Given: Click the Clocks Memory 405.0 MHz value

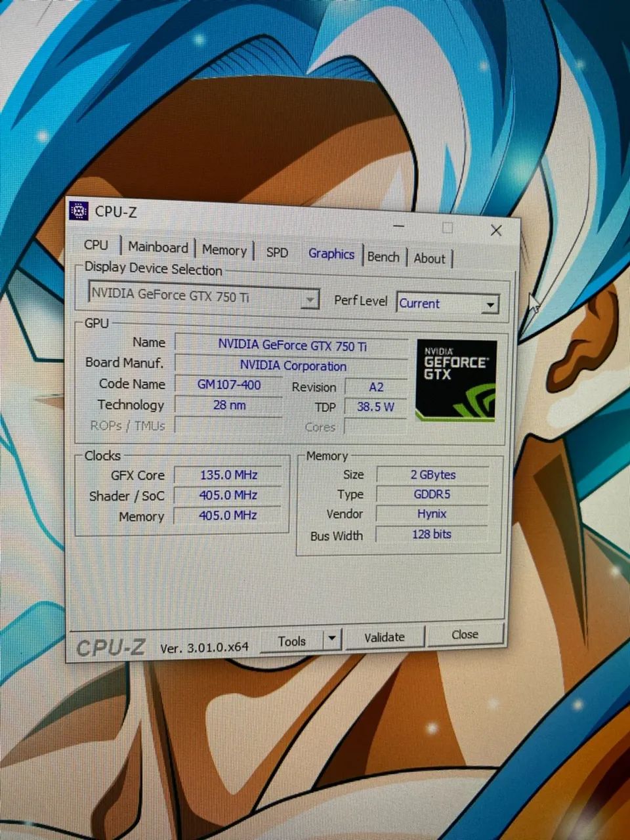Looking at the screenshot, I should point(228,516).
